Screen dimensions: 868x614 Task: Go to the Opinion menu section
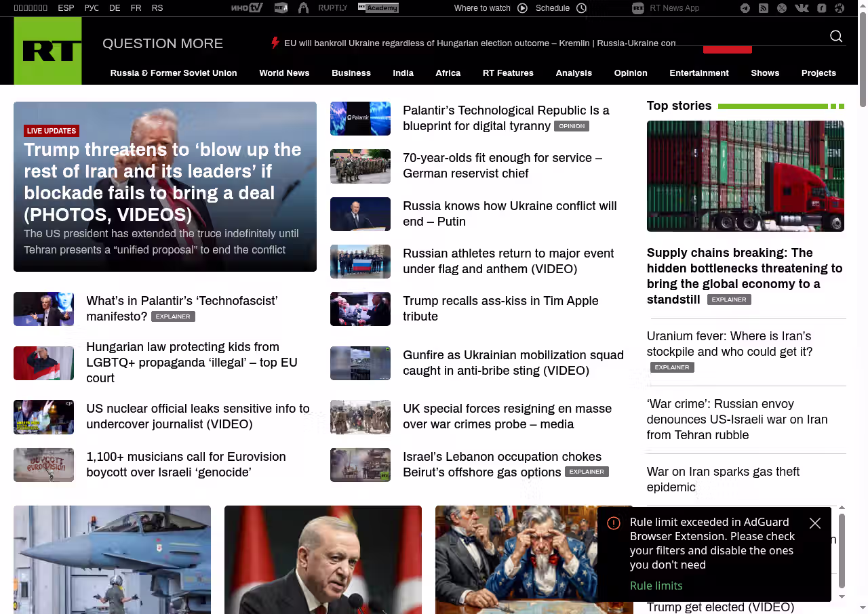tap(631, 73)
